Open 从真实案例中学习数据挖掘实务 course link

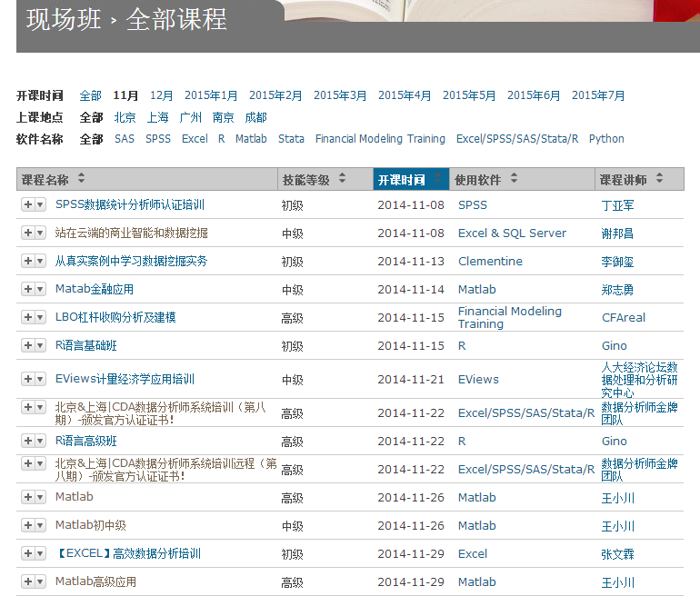coord(131,262)
